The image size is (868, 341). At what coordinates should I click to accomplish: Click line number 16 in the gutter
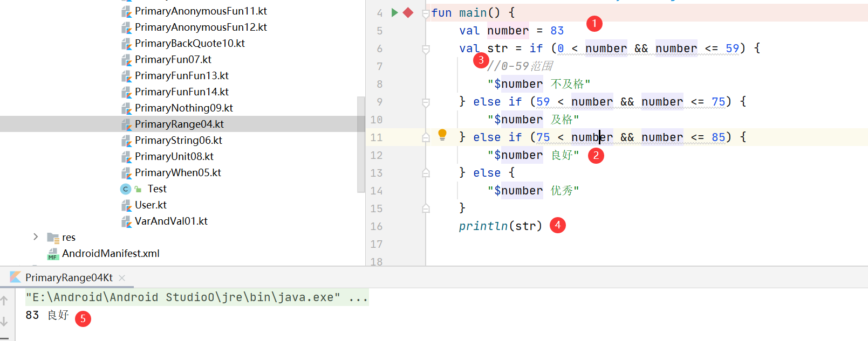377,227
